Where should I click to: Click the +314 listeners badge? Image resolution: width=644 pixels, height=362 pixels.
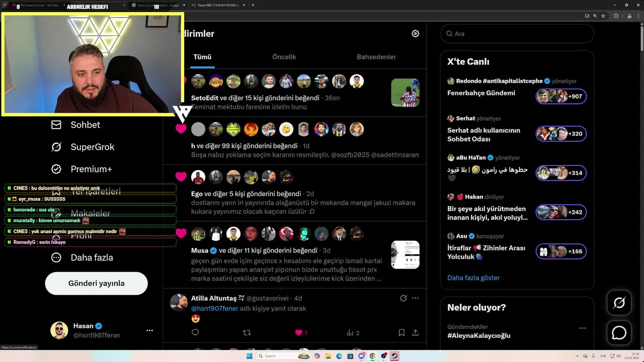click(561, 173)
